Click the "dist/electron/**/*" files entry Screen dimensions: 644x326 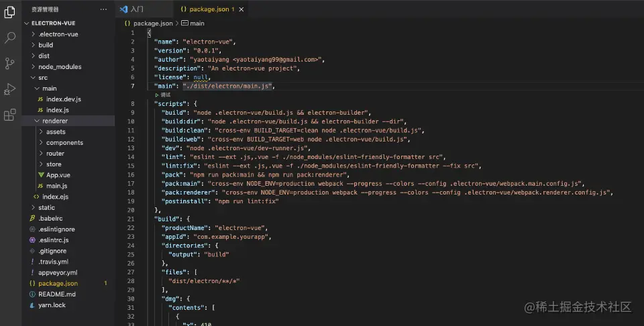pyautogui.click(x=204, y=281)
